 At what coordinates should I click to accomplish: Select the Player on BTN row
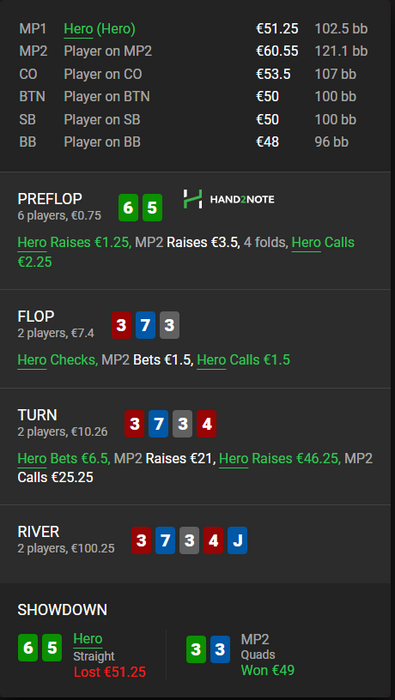[x=194, y=96]
